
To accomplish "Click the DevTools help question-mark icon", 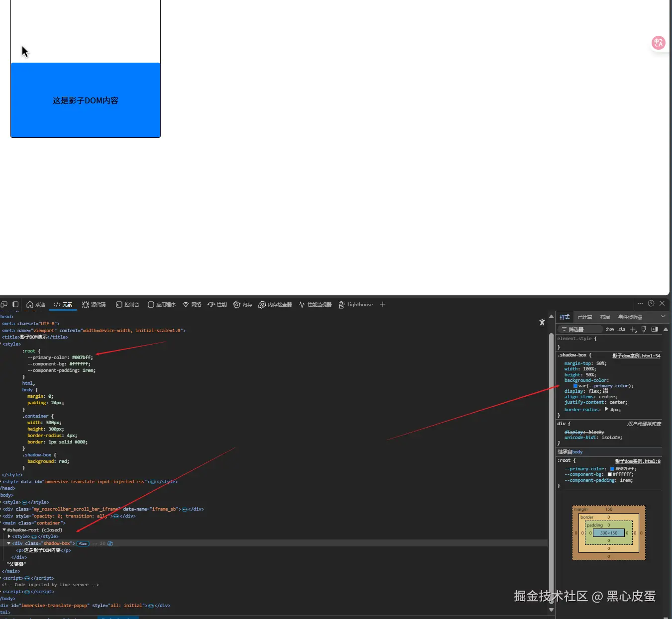I will click(x=651, y=303).
